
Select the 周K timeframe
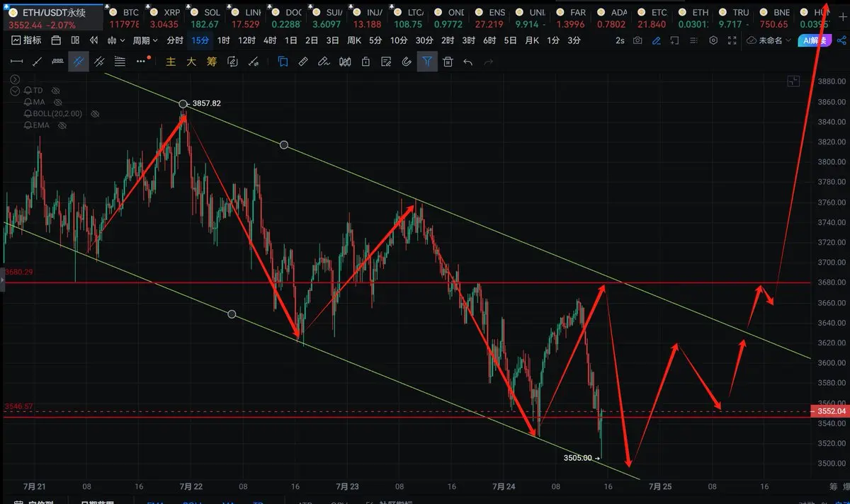tap(353, 40)
